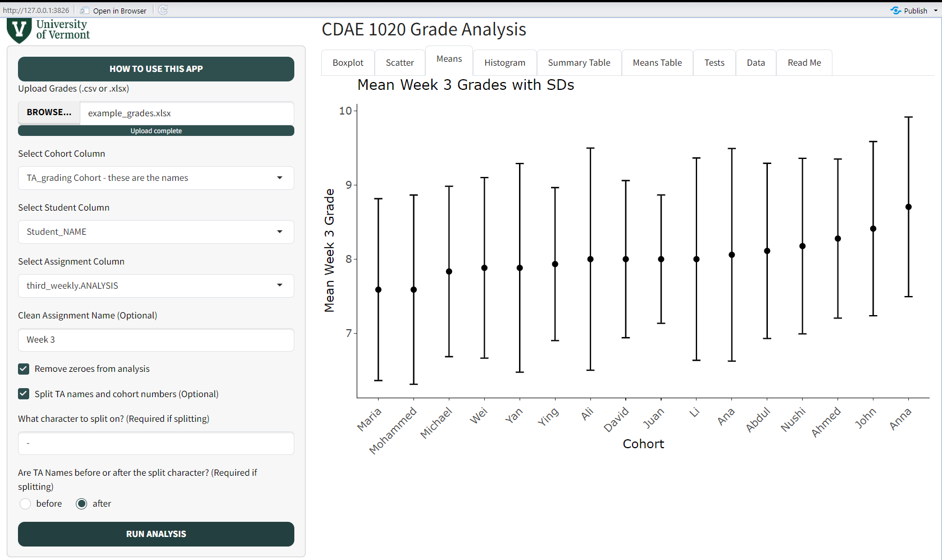
Task: Uncheck Remove zeroes from analysis
Action: 24,369
